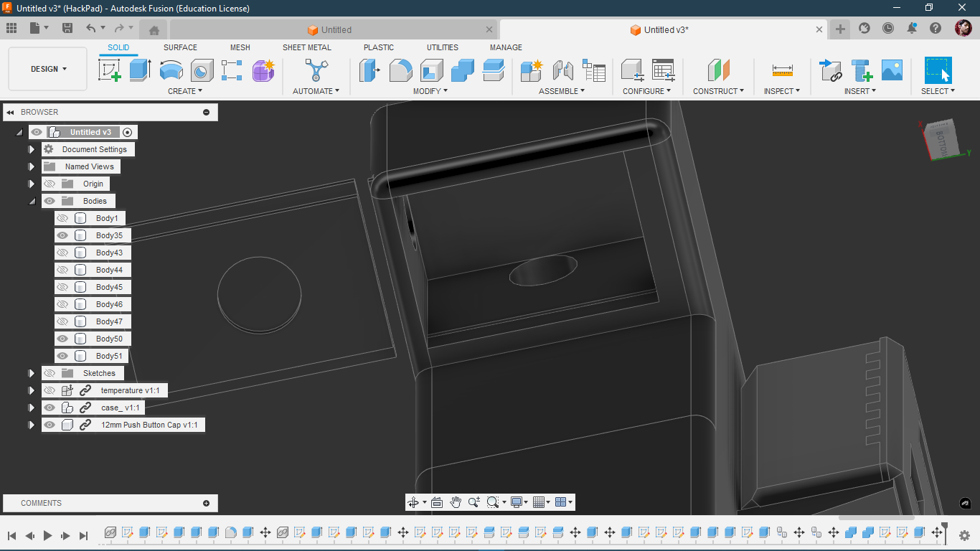Activate the Pan tool in navigation bar
The height and width of the screenshot is (551, 980).
click(455, 502)
